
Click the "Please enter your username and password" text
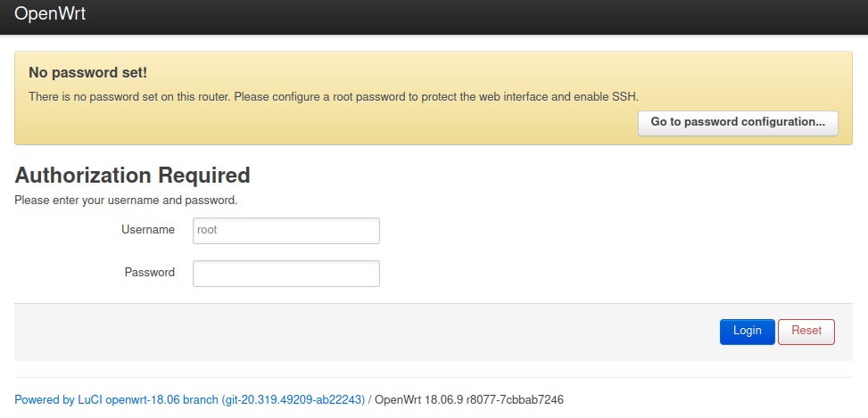point(126,201)
